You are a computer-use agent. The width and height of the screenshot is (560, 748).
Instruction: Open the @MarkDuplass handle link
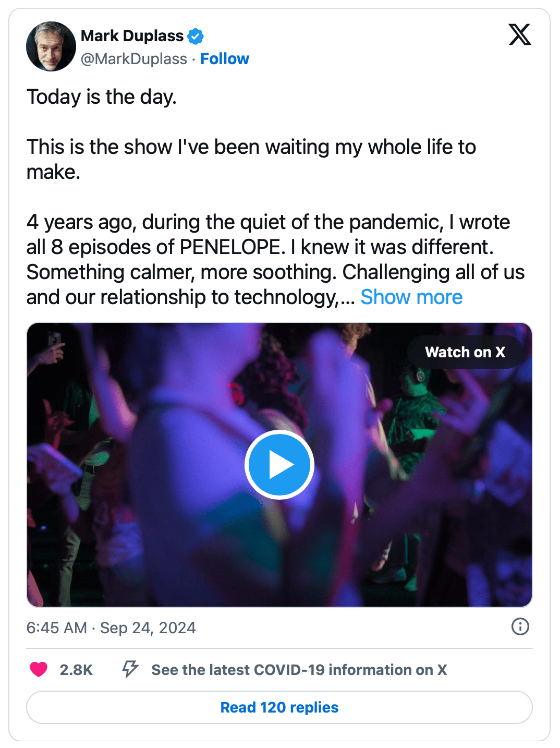pyautogui.click(x=134, y=59)
